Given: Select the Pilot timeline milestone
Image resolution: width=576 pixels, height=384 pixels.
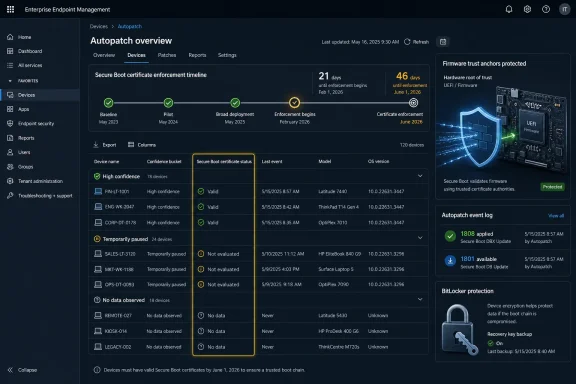Looking at the screenshot, I should (168, 103).
